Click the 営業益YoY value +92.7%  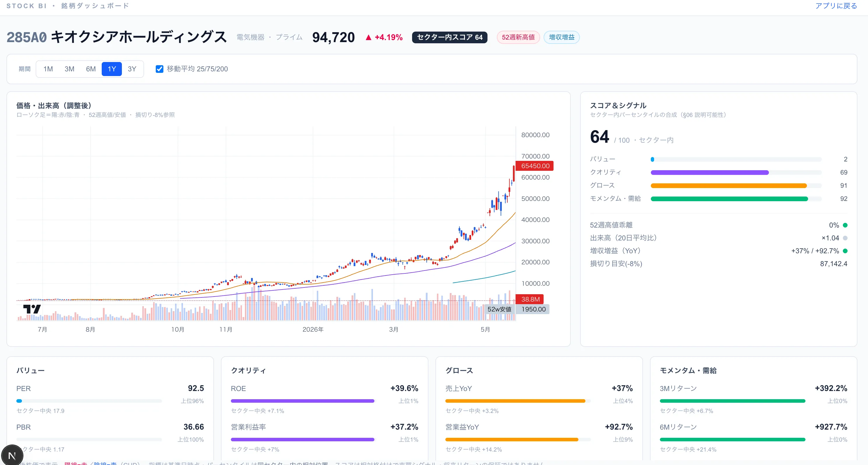(619, 427)
